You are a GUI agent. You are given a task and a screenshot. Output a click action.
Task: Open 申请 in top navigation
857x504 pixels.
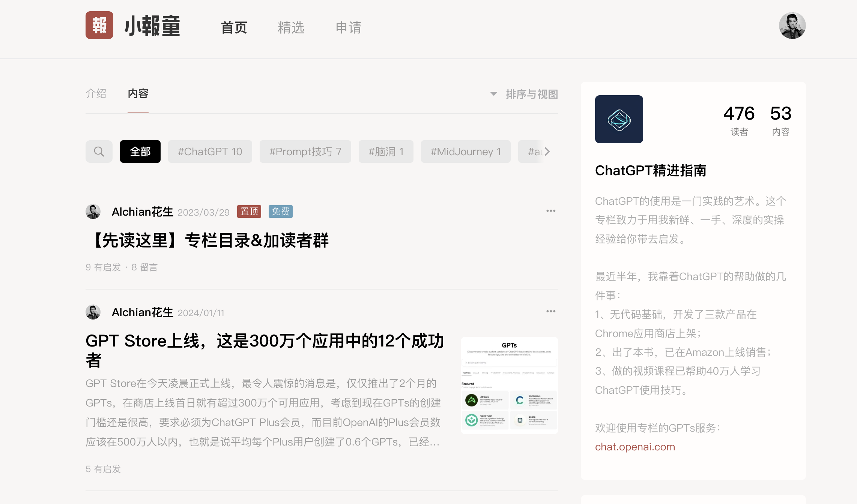pyautogui.click(x=348, y=28)
